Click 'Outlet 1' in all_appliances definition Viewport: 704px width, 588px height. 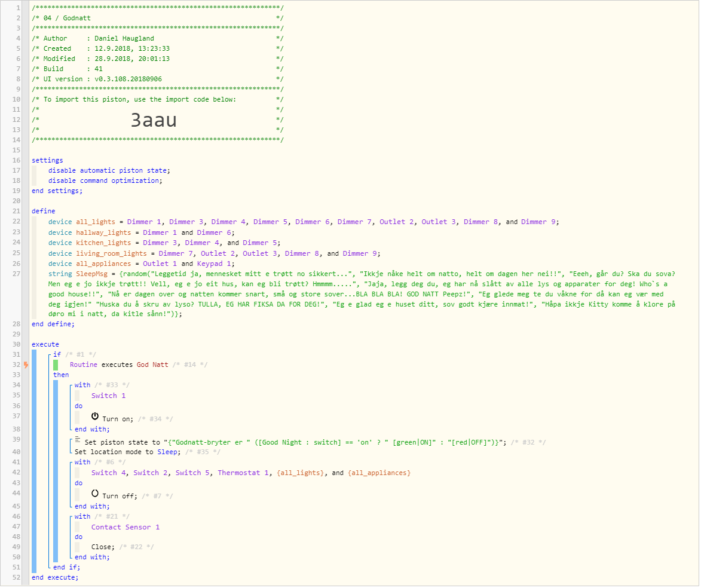[160, 265]
